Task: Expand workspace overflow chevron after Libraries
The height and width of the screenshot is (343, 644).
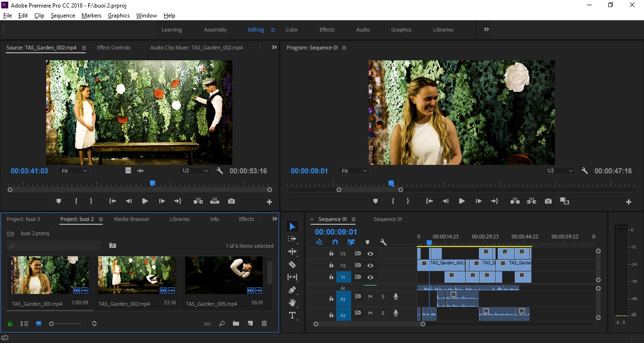Action: pyautogui.click(x=486, y=29)
